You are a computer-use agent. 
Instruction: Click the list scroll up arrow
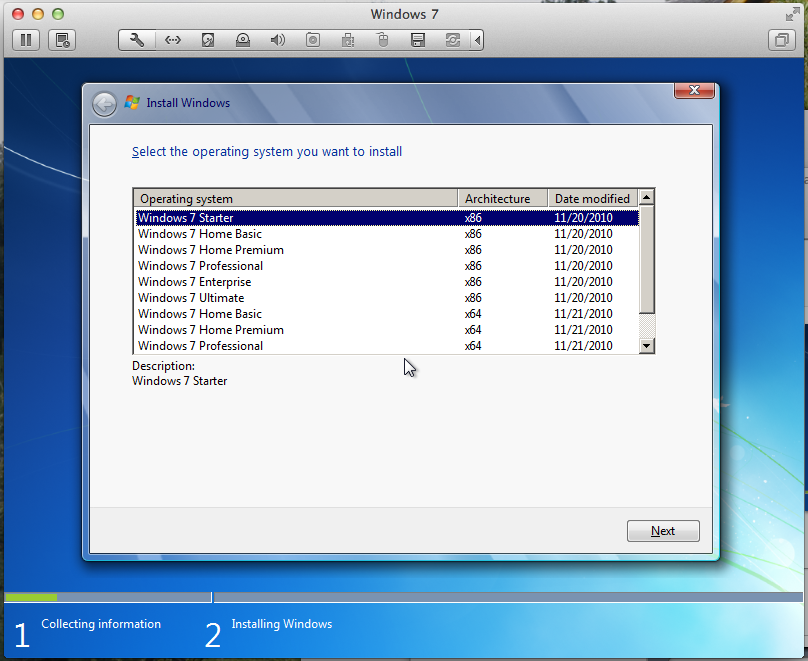tap(646, 197)
